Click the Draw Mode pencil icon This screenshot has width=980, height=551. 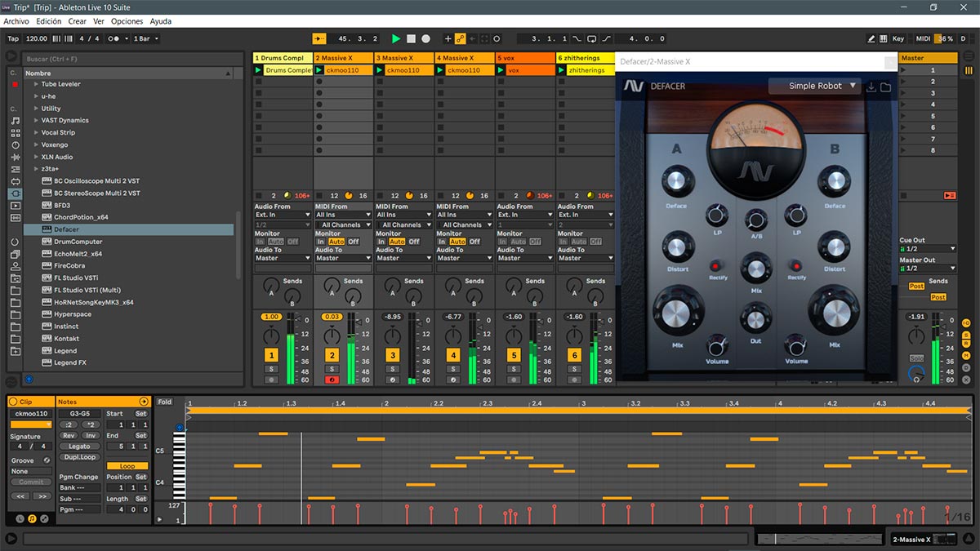pyautogui.click(x=871, y=38)
